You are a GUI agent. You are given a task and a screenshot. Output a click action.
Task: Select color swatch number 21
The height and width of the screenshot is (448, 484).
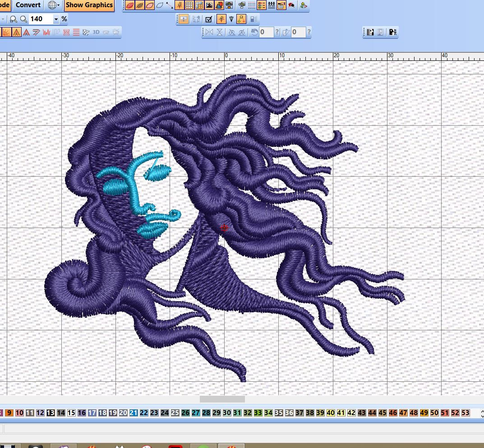134,412
